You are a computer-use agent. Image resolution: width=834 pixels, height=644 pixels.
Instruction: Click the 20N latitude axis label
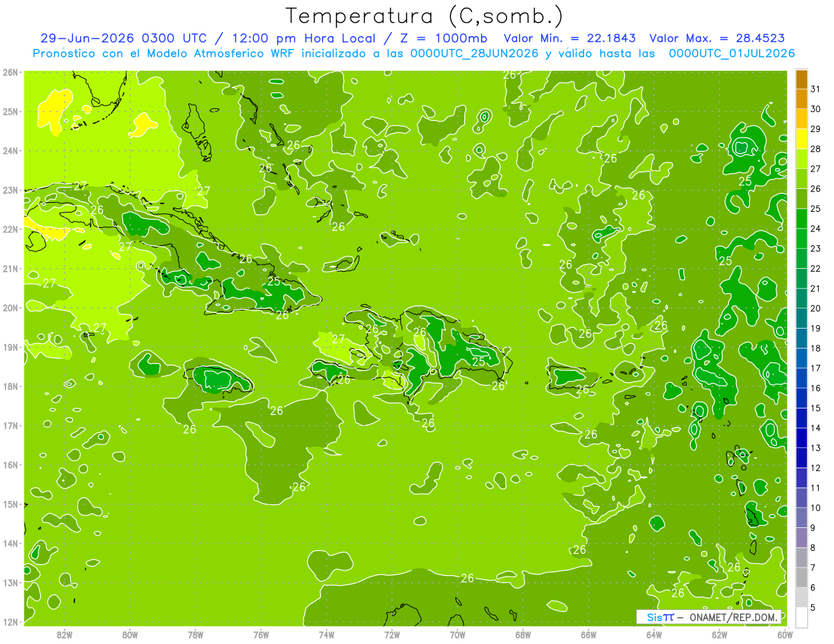point(10,308)
